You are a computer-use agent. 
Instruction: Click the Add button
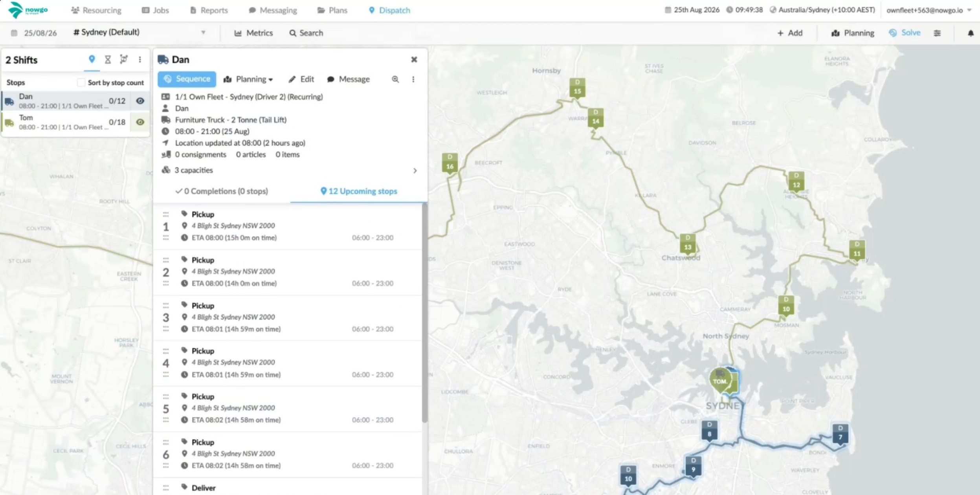pyautogui.click(x=790, y=33)
